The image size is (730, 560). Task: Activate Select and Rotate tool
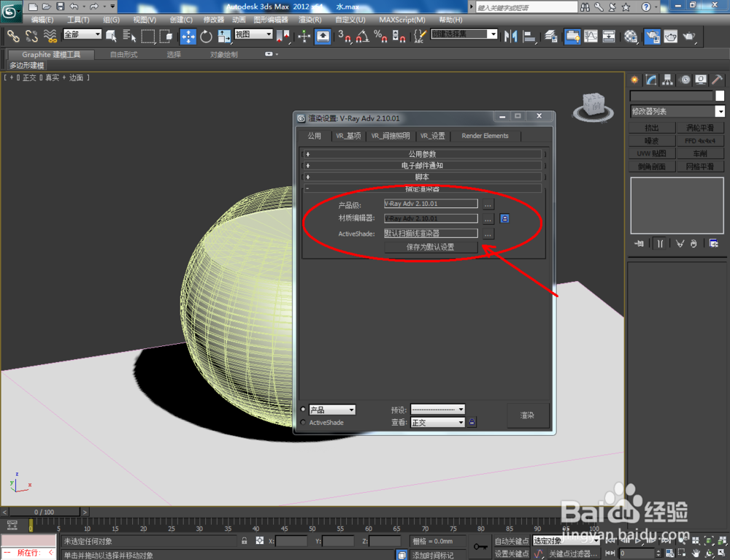click(206, 36)
